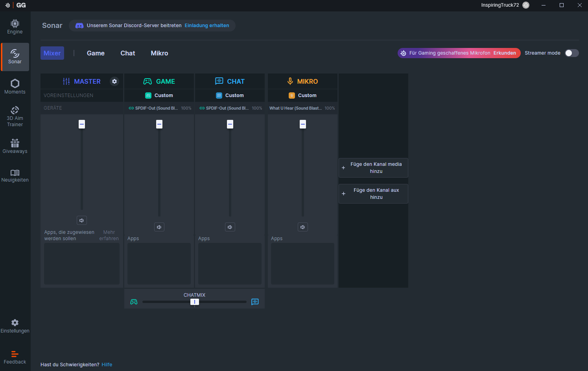The height and width of the screenshot is (371, 588).
Task: Open Mikro input device What U Hear selector
Action: pyautogui.click(x=302, y=108)
